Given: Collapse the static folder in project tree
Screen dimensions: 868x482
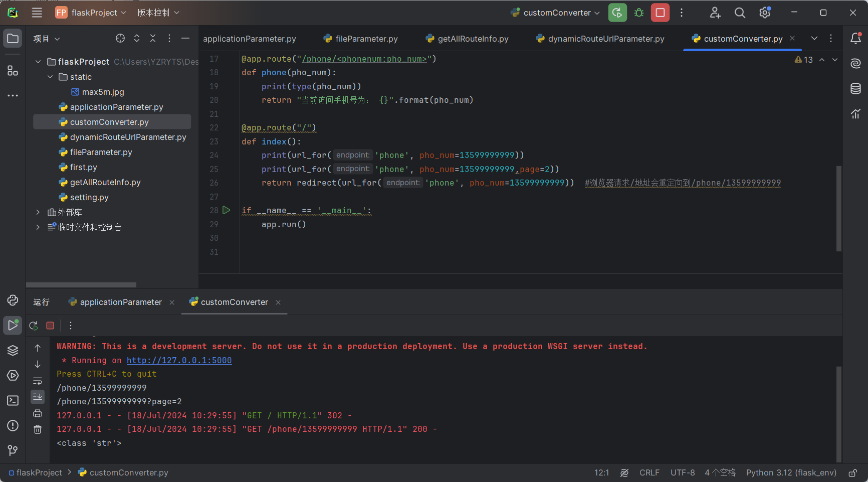Looking at the screenshot, I should 50,77.
